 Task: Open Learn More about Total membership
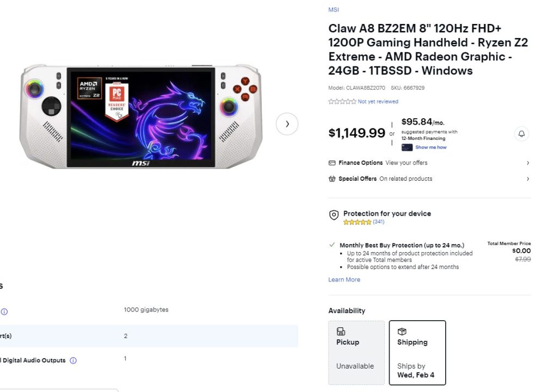pyautogui.click(x=344, y=279)
